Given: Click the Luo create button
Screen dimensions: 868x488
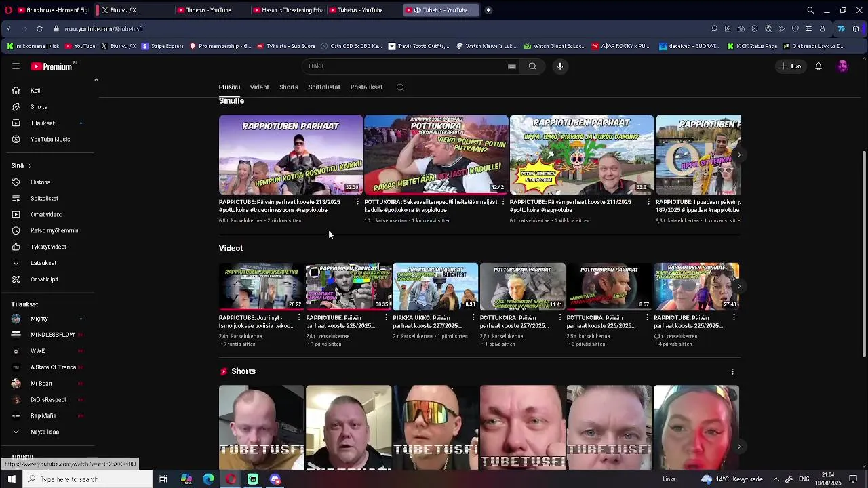Looking at the screenshot, I should (791, 66).
